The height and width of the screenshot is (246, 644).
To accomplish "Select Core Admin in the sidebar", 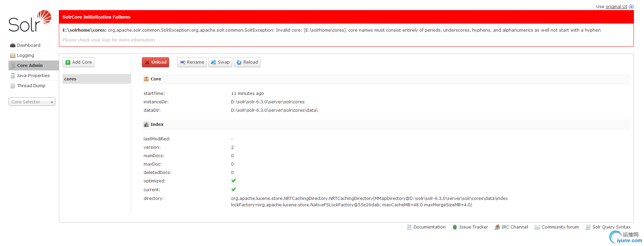I will click(x=34, y=66).
